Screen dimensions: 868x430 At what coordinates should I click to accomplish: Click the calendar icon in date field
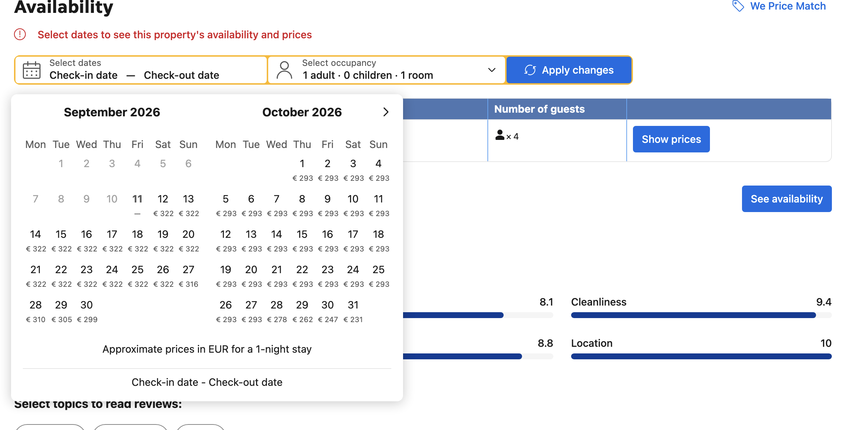click(x=32, y=70)
